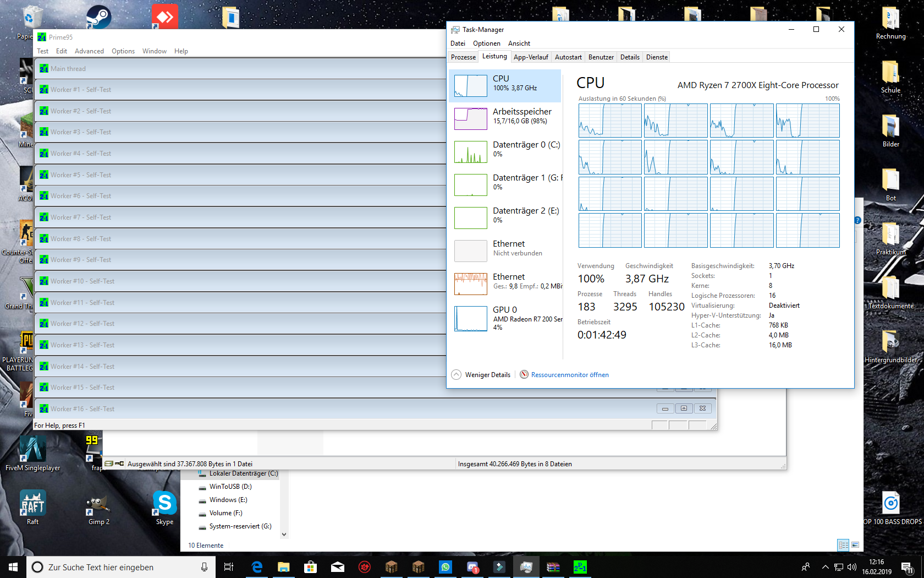
Task: Open the Options menu in Prime95
Action: pyautogui.click(x=123, y=51)
